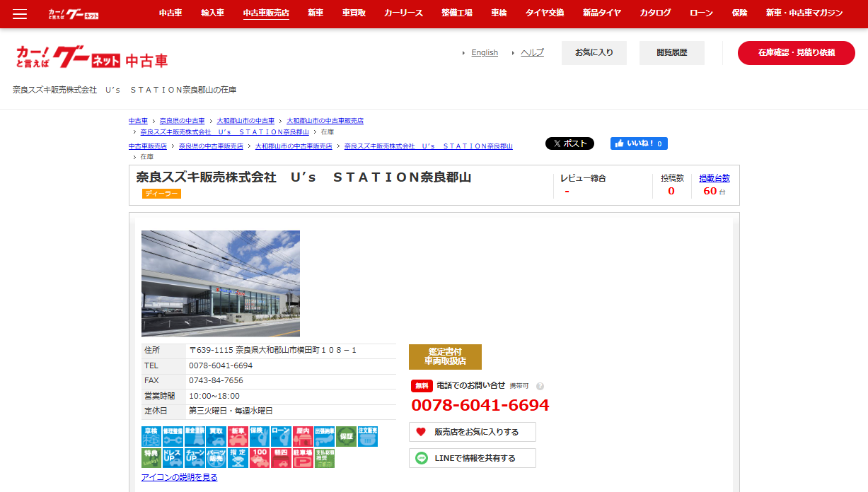The image size is (868, 492).
Task: Click the チューンUP service icon
Action: tap(195, 458)
